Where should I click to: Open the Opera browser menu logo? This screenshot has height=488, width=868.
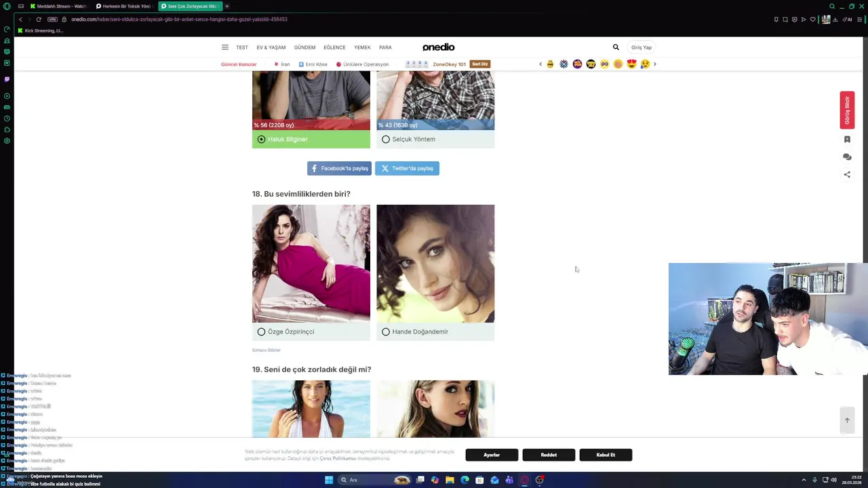(7, 6)
